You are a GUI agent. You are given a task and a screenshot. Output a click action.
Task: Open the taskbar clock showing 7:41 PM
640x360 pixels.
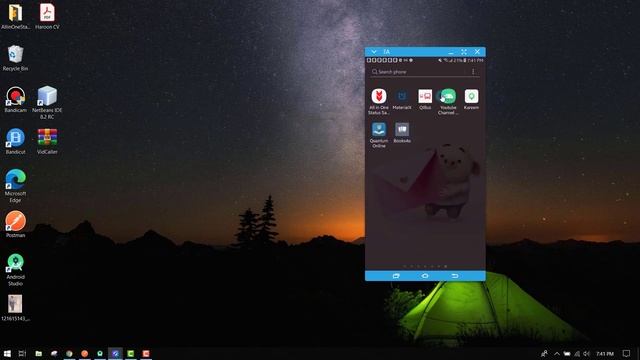[x=605, y=354]
